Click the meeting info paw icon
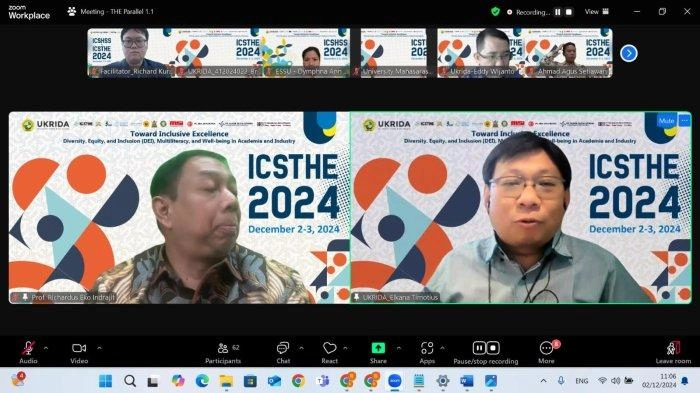 tap(71, 12)
